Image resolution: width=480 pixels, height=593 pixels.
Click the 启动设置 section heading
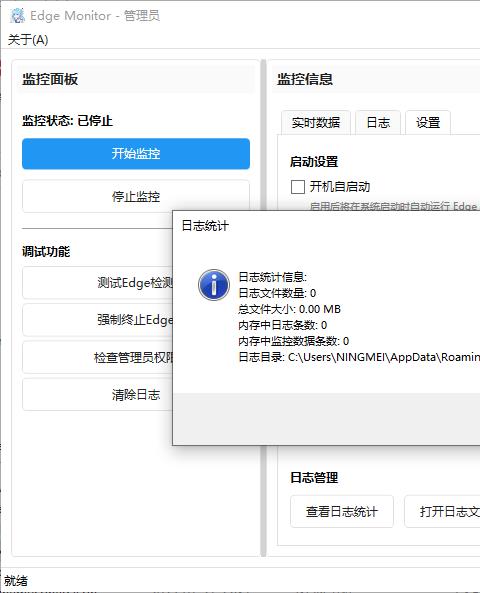pos(314,162)
